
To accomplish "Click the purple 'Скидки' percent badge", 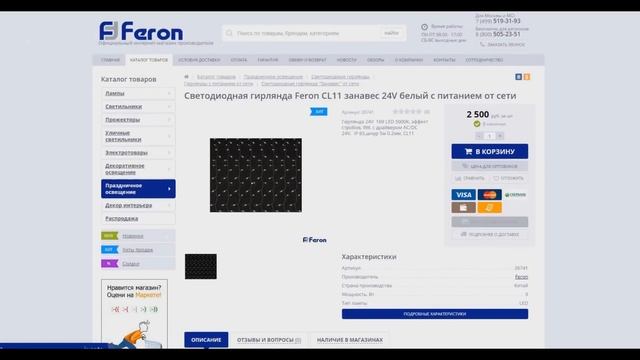I will click(109, 264).
